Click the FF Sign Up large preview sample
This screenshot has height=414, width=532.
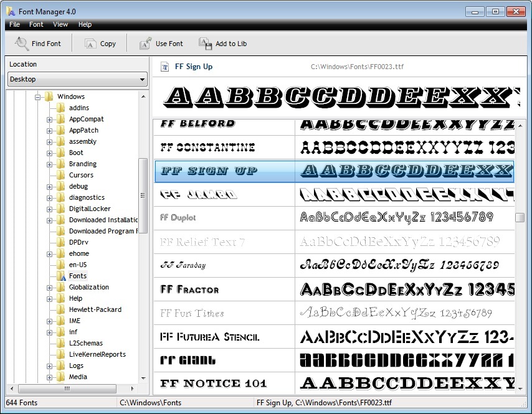coord(342,97)
